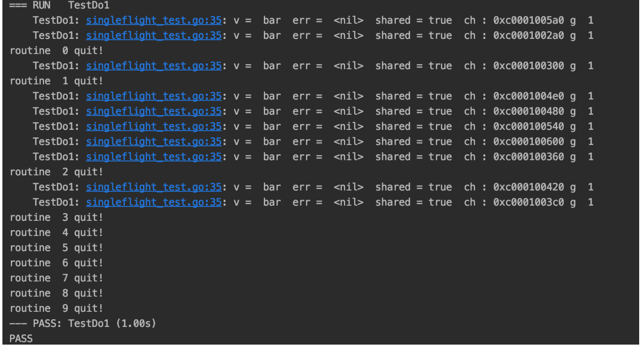Open singleflight_test.go:35 link on the 0xc0001002a0 line
Screen dimensions: 644x347
coord(154,36)
